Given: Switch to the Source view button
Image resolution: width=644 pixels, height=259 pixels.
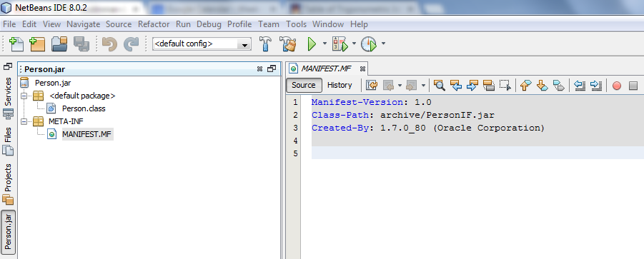Looking at the screenshot, I should [x=304, y=85].
